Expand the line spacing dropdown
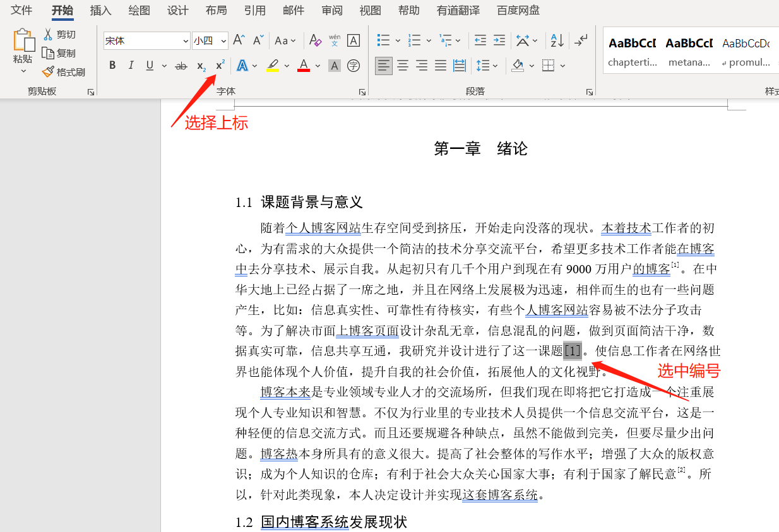779x532 pixels. point(495,66)
